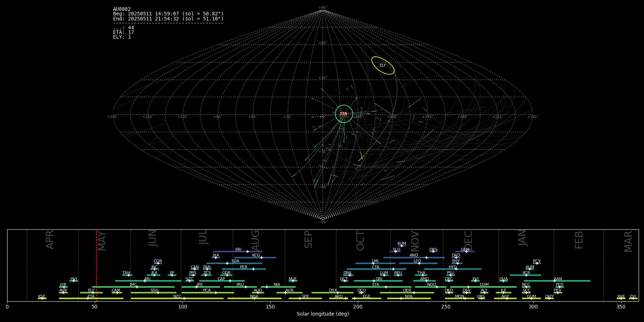Click the EVI shower label in timeline
This screenshot has width=644, height=322.
point(633,297)
